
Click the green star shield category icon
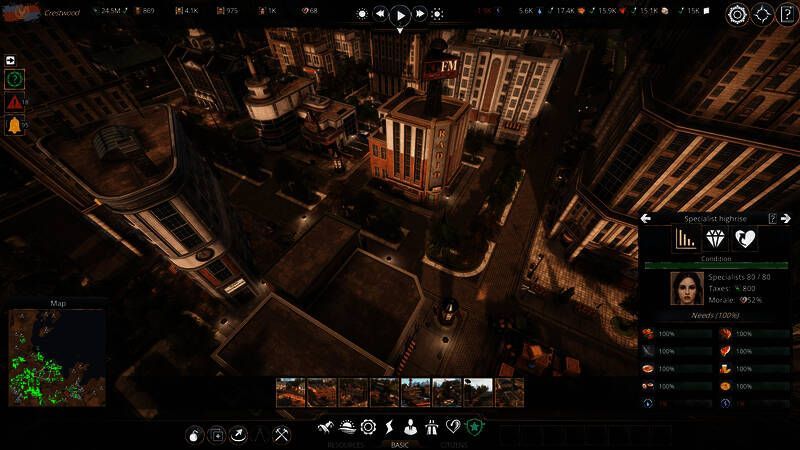coord(475,427)
